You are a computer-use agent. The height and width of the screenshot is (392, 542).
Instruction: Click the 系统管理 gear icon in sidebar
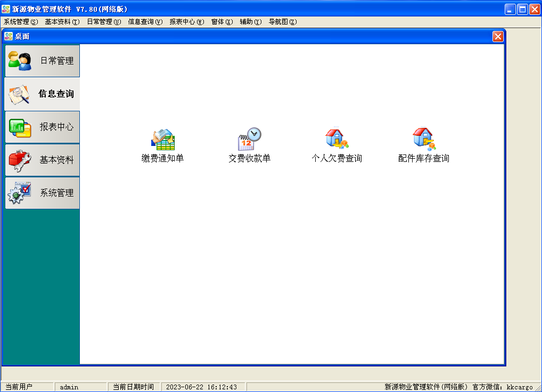(x=19, y=193)
